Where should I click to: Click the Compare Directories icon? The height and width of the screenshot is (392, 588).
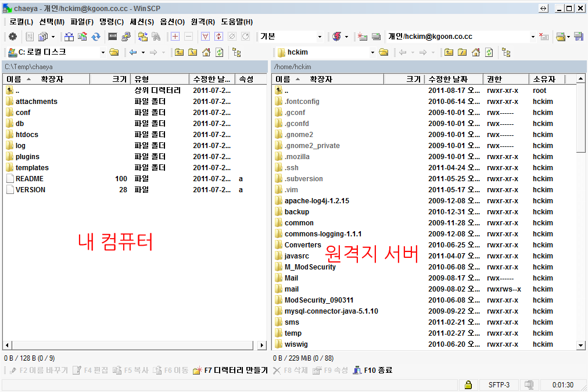click(69, 37)
